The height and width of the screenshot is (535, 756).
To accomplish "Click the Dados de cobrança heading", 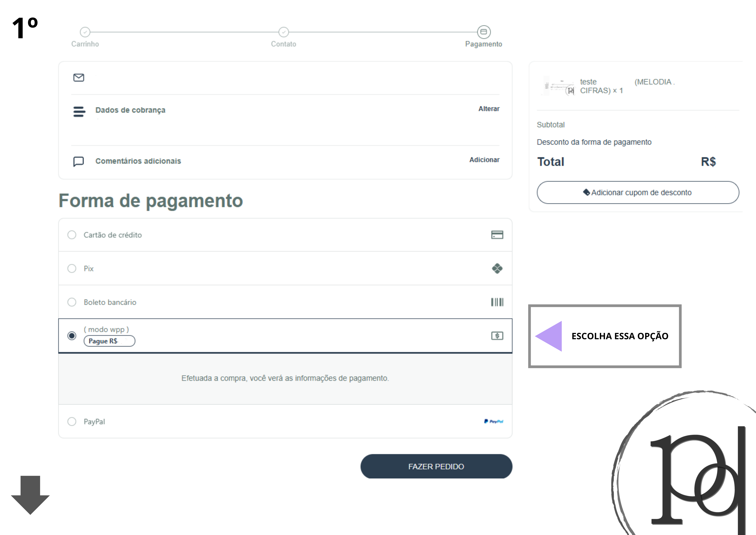I will click(130, 110).
